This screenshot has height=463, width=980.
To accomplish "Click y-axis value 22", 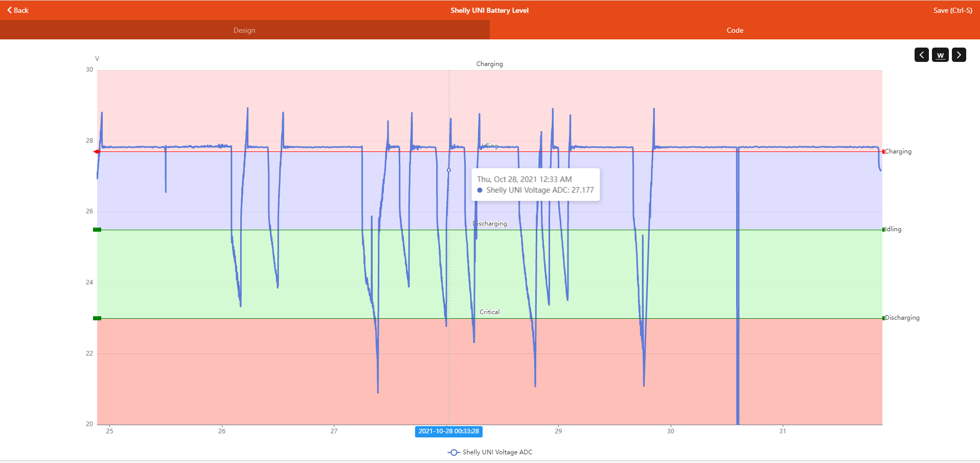I will (89, 354).
